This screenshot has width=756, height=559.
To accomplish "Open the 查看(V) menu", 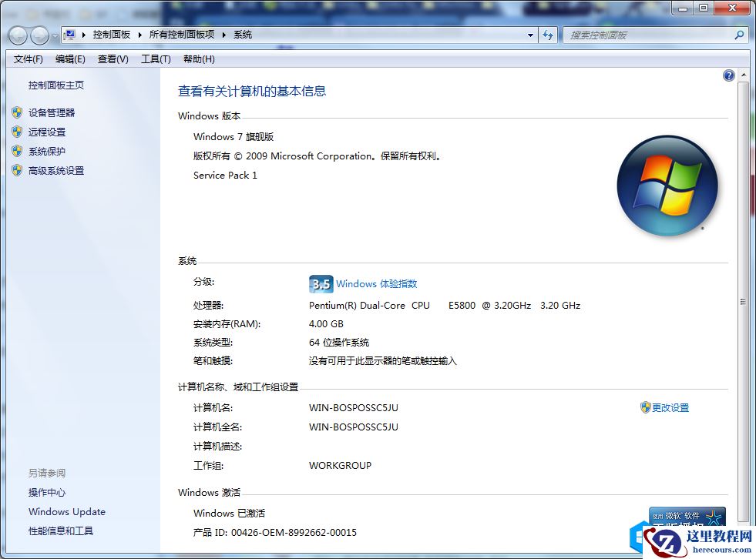I will [113, 59].
